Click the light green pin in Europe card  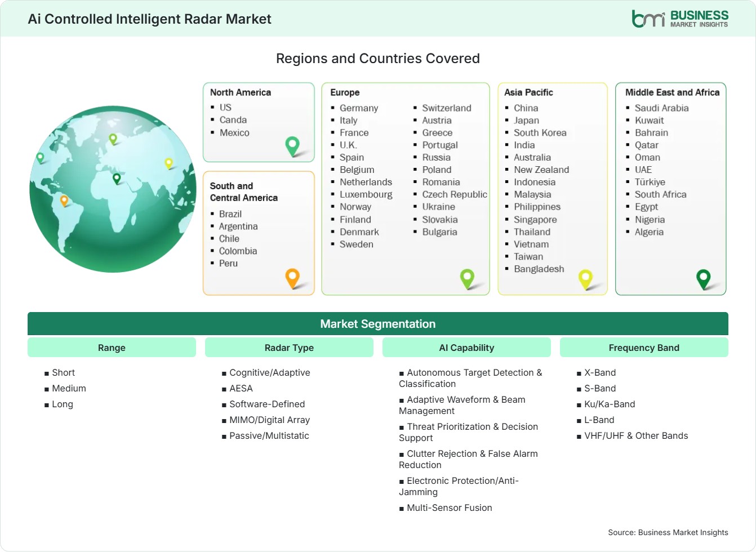coord(468,278)
